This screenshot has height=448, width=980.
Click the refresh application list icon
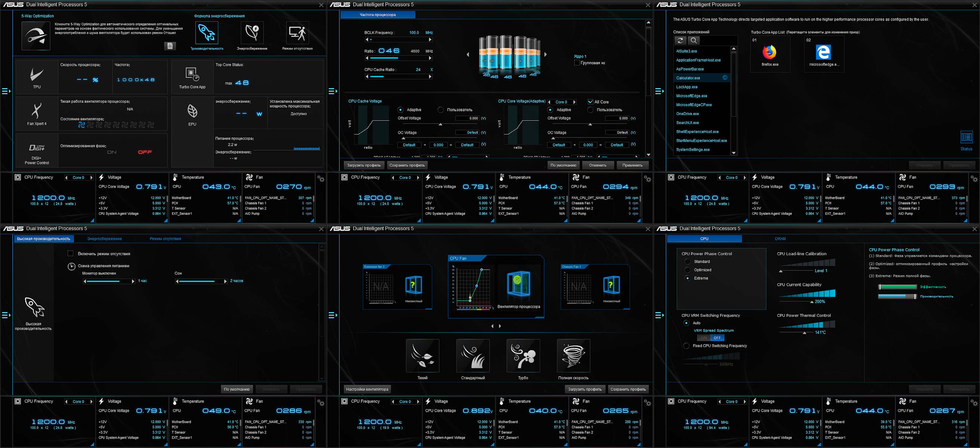point(680,40)
